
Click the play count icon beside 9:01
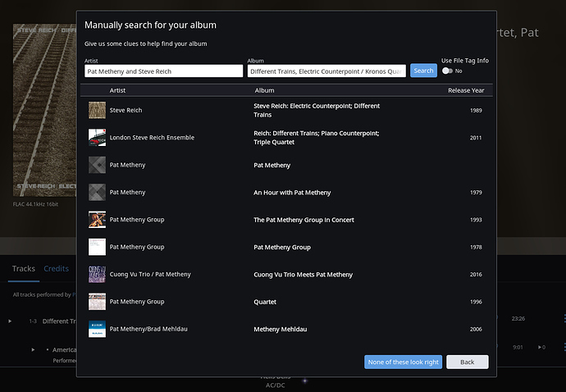pyautogui.click(x=541, y=347)
